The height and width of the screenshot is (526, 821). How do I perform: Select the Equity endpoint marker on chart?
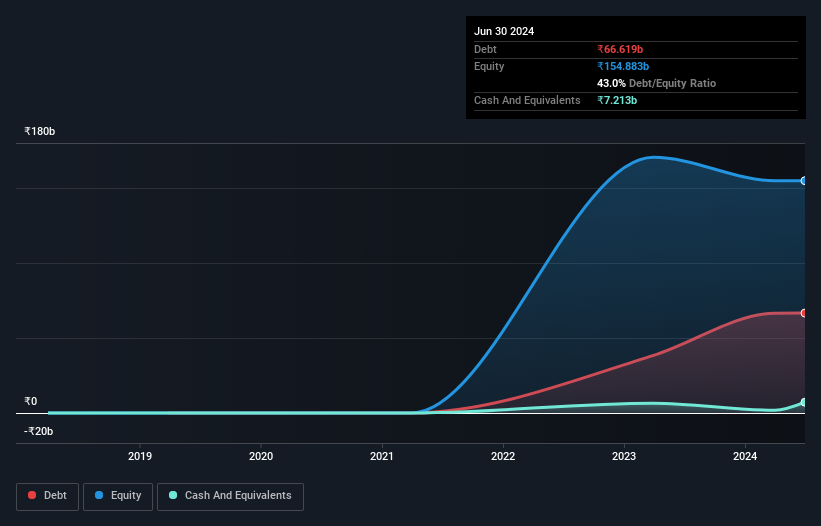pos(804,181)
